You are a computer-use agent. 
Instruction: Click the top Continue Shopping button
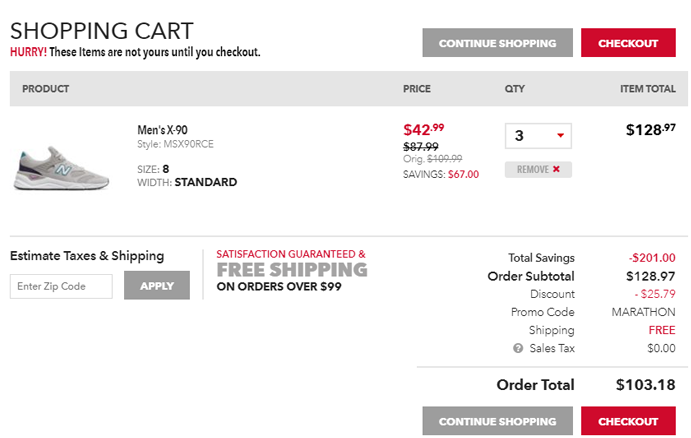[x=497, y=43]
